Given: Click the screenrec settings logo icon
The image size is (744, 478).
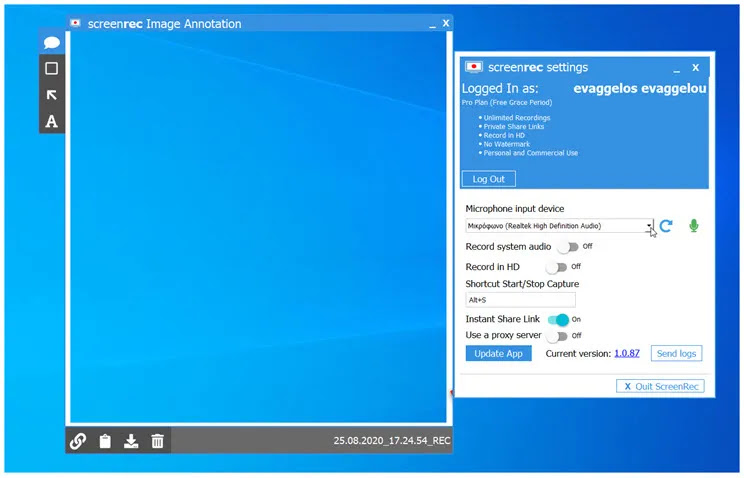Looking at the screenshot, I should [474, 67].
